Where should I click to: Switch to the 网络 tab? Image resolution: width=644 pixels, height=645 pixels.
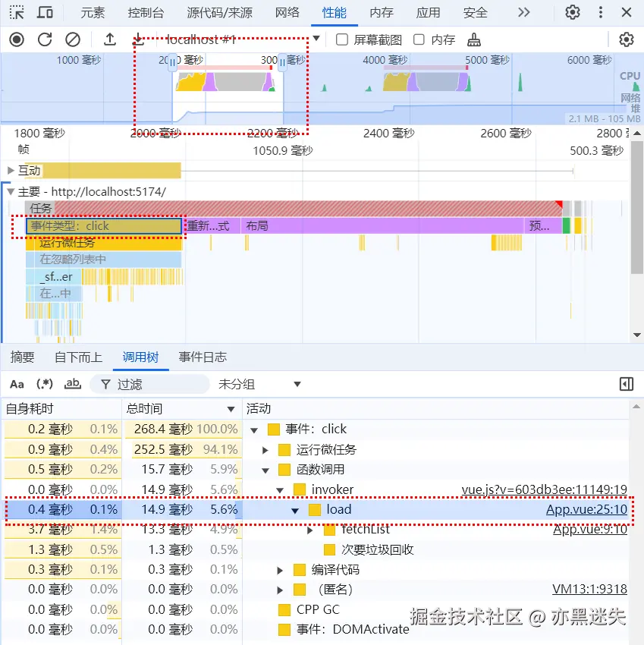[287, 13]
